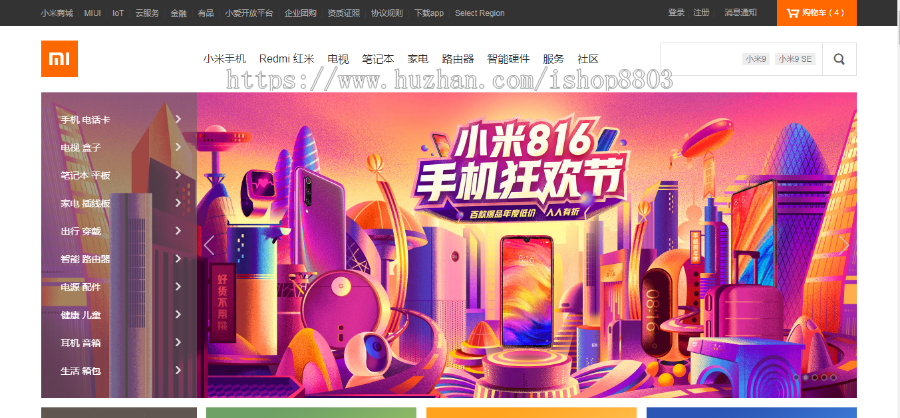Viewport: 900px width, 418px height.
Task: Select the 生活 箱包 sidebar category
Action: [119, 370]
